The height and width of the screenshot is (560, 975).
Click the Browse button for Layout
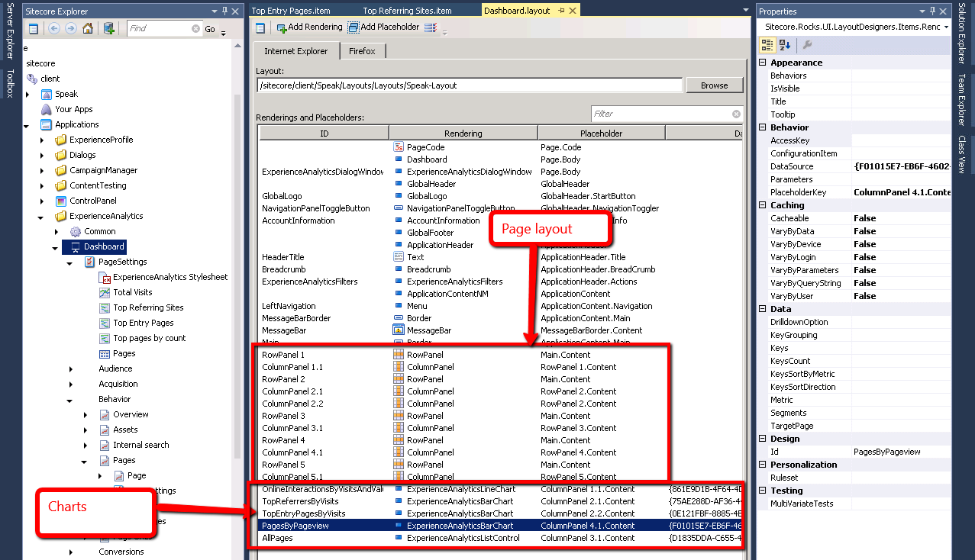tap(715, 85)
